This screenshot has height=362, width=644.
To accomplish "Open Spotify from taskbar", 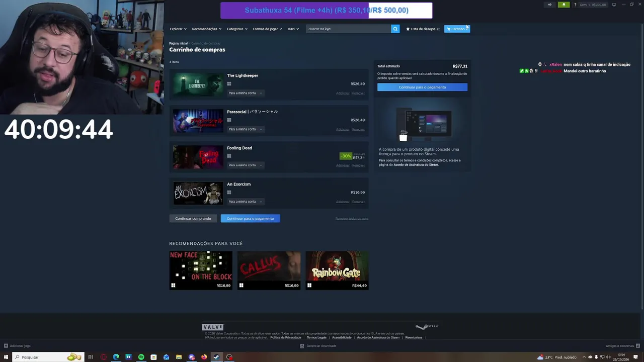I will click(141, 357).
